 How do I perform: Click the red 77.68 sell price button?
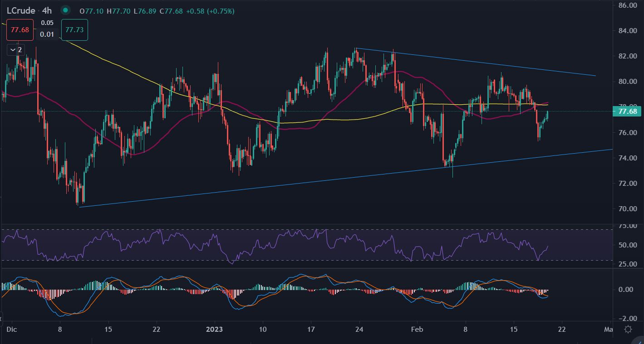point(20,30)
